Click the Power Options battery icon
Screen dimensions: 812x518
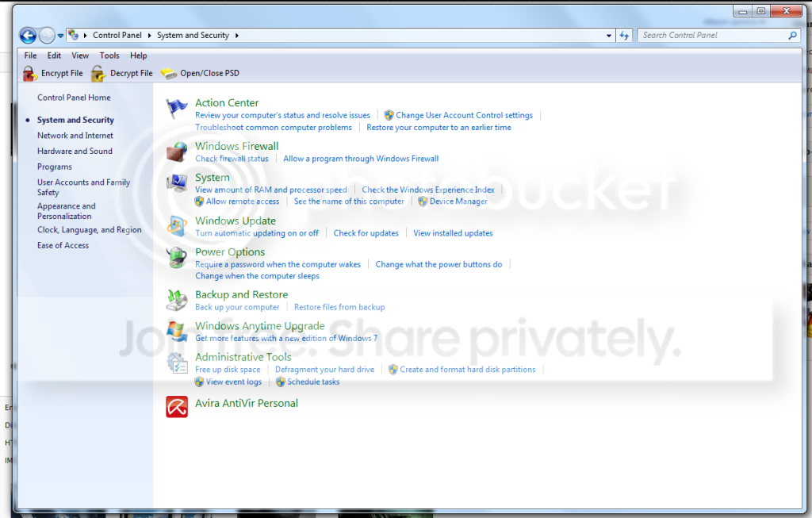pos(177,258)
